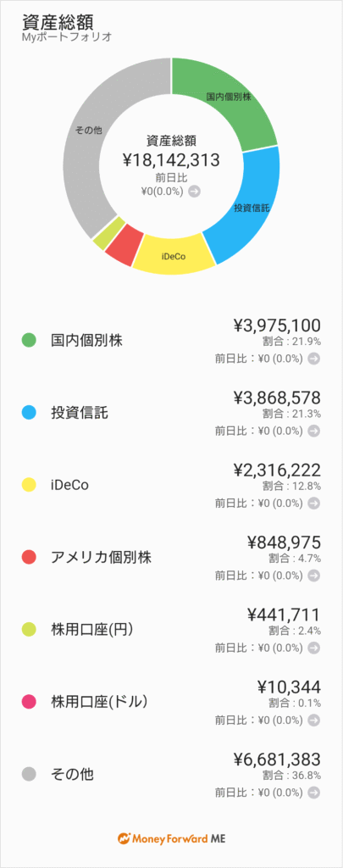Select the アメリカ個別株 row label
Screen dimensions: 343x868
pos(101,558)
